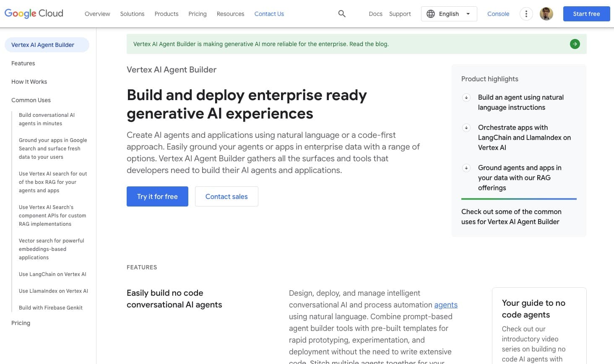Screen dimensions: 614x364
Task: Open Use LlamaIndex on Vertex AI
Action: coord(53,291)
